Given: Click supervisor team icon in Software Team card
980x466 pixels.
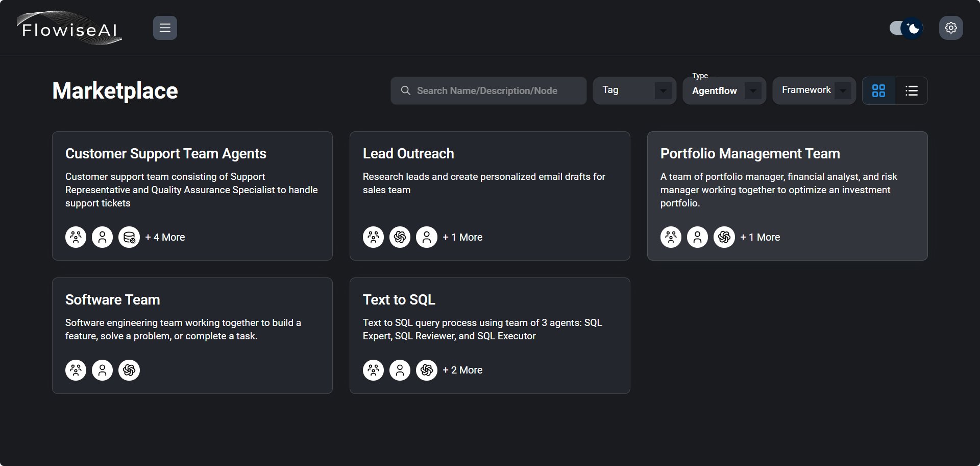Looking at the screenshot, I should (76, 370).
